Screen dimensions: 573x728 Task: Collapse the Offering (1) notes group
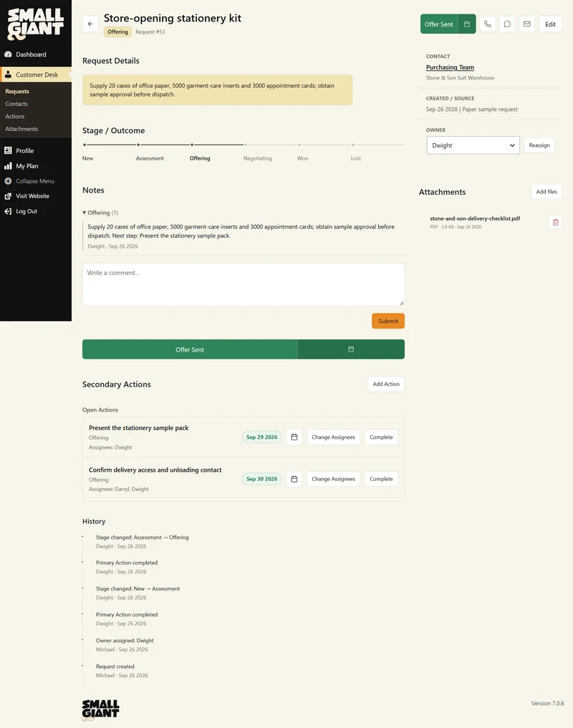tap(100, 213)
